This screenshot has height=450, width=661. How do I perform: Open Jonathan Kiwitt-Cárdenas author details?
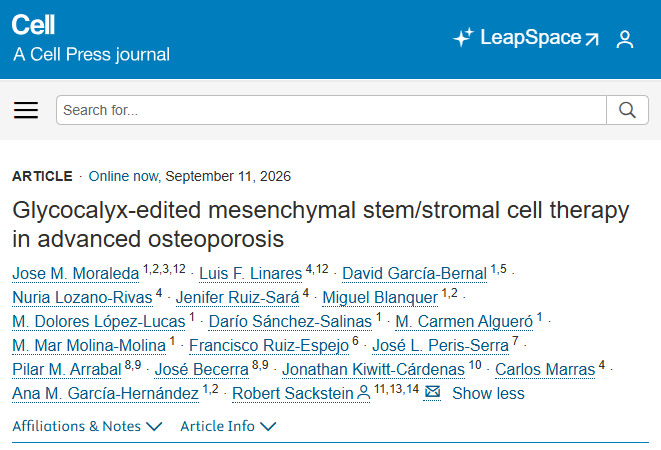tap(373, 370)
